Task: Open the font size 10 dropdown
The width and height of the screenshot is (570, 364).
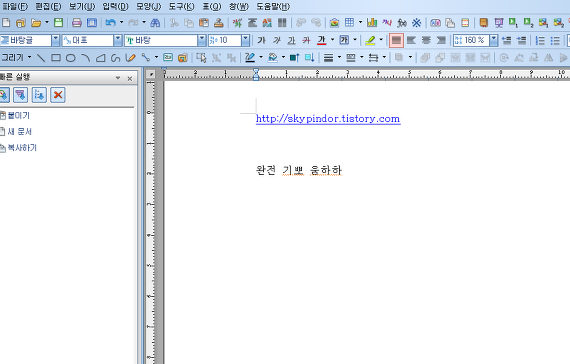Action: pos(246,40)
